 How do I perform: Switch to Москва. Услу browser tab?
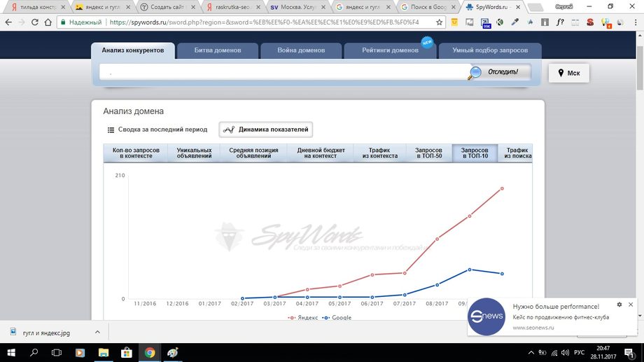[x=297, y=7]
